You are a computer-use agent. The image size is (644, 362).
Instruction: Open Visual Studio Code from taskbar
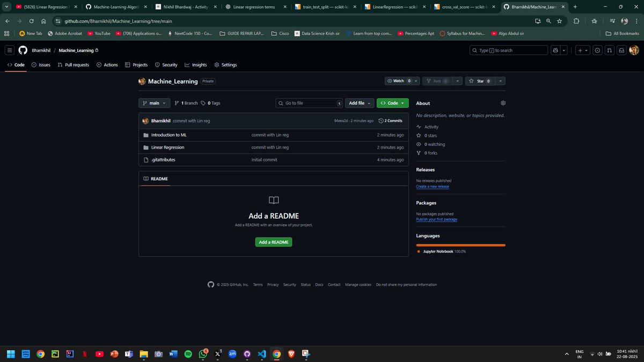pos(261,354)
